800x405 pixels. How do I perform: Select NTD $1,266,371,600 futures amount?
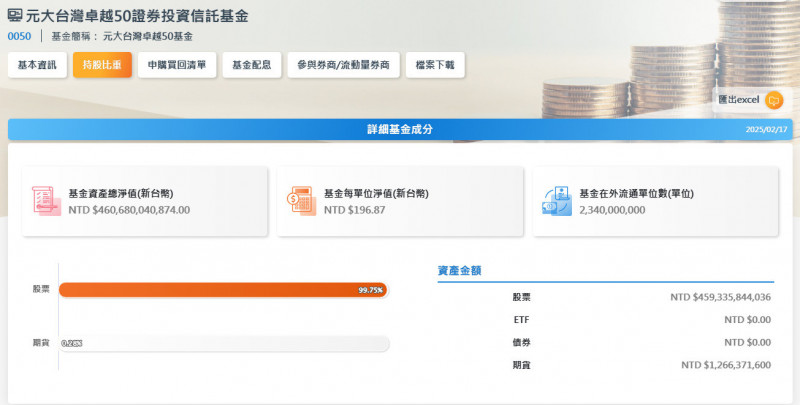(x=726, y=365)
